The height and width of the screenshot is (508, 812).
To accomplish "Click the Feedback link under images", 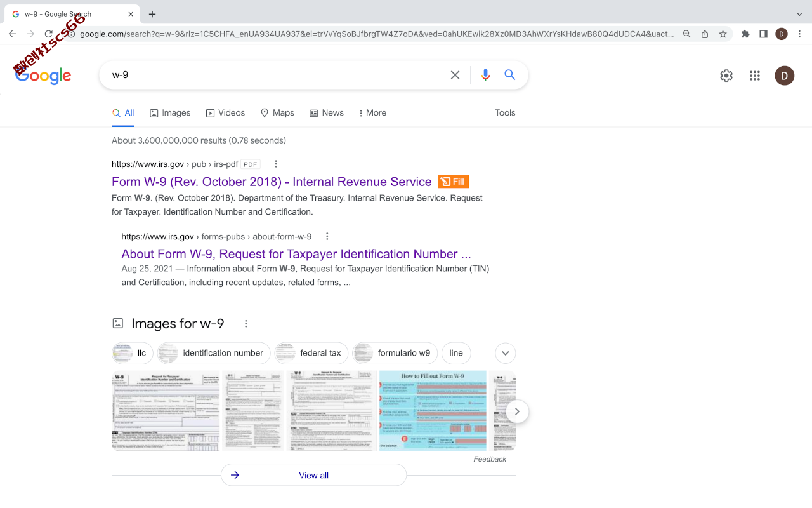I will [490, 459].
